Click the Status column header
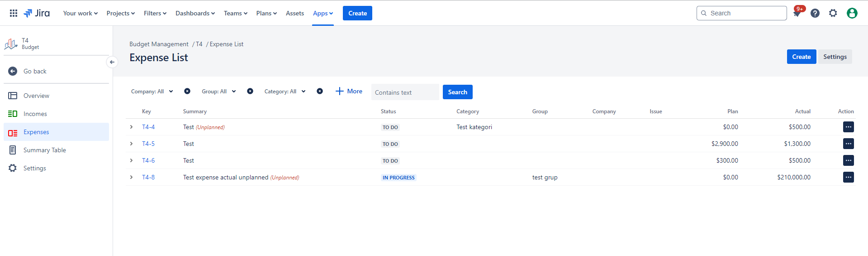The image size is (868, 256). pos(388,111)
